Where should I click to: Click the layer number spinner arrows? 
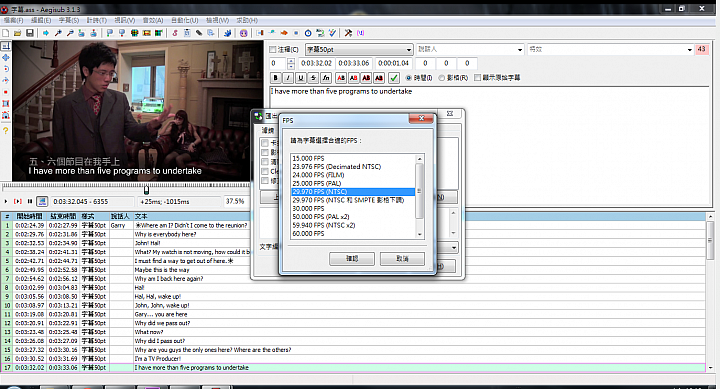tap(291, 63)
